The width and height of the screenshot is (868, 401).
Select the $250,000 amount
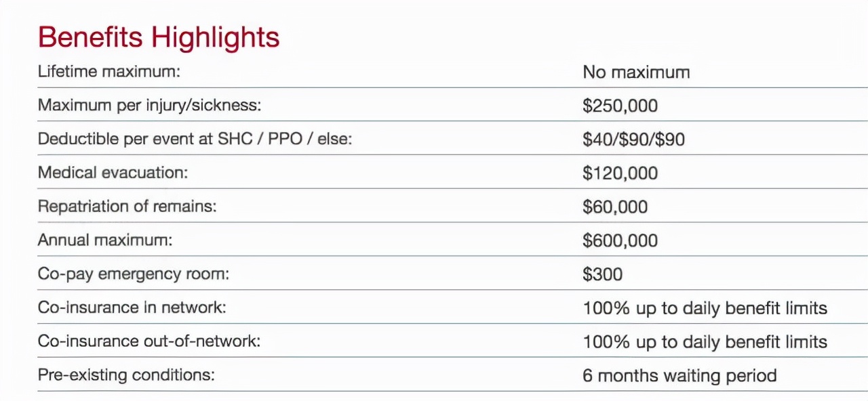coord(620,106)
